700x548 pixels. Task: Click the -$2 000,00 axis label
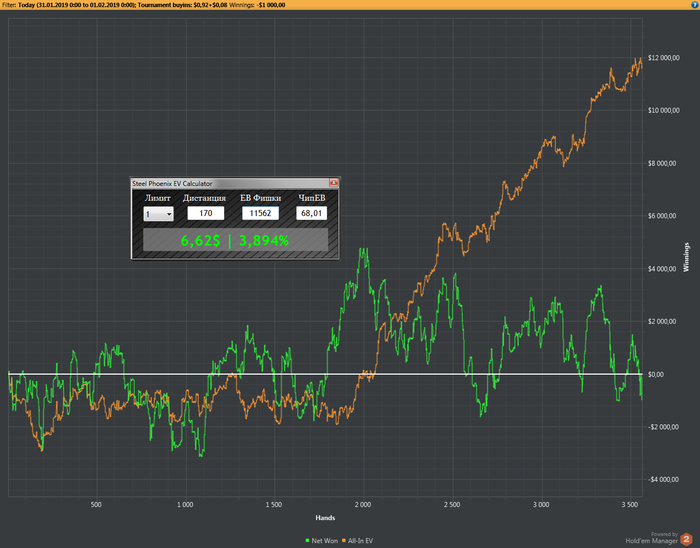(x=663, y=427)
